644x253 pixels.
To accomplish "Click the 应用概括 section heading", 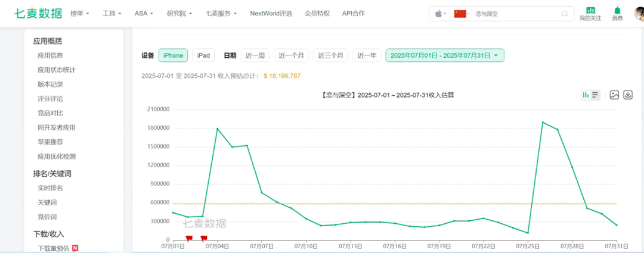I will tap(48, 41).
